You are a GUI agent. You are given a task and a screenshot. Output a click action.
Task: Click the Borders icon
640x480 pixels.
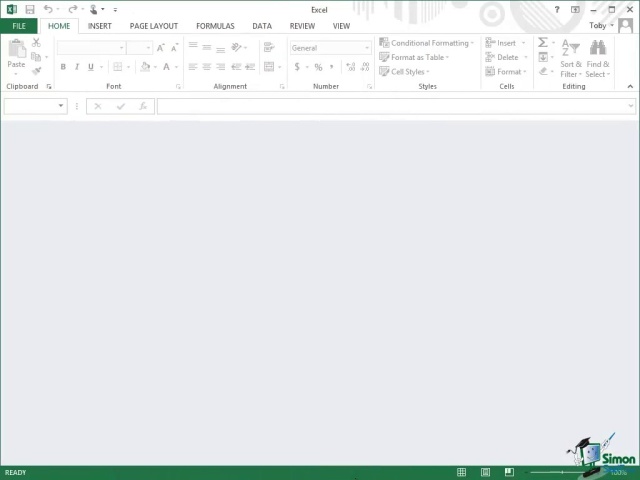(118, 67)
